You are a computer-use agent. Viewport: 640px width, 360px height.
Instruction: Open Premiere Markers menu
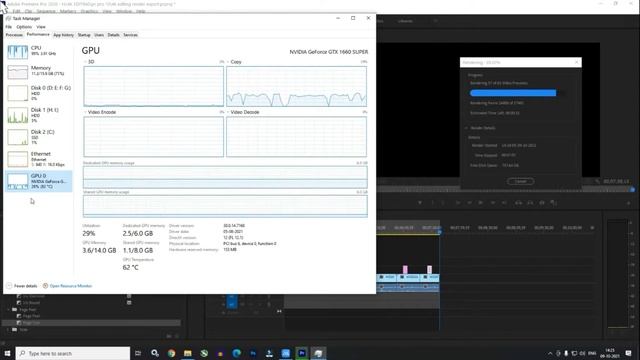pyautogui.click(x=68, y=11)
